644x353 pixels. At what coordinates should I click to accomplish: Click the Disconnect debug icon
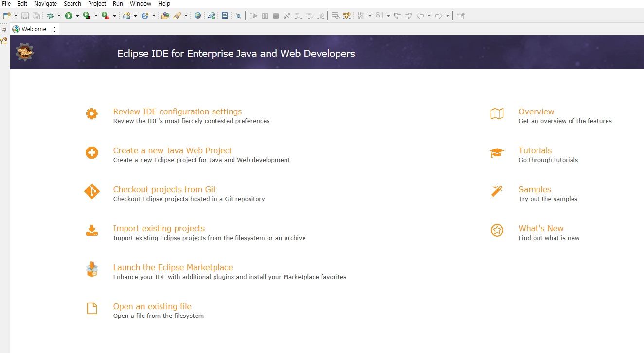pos(287,16)
